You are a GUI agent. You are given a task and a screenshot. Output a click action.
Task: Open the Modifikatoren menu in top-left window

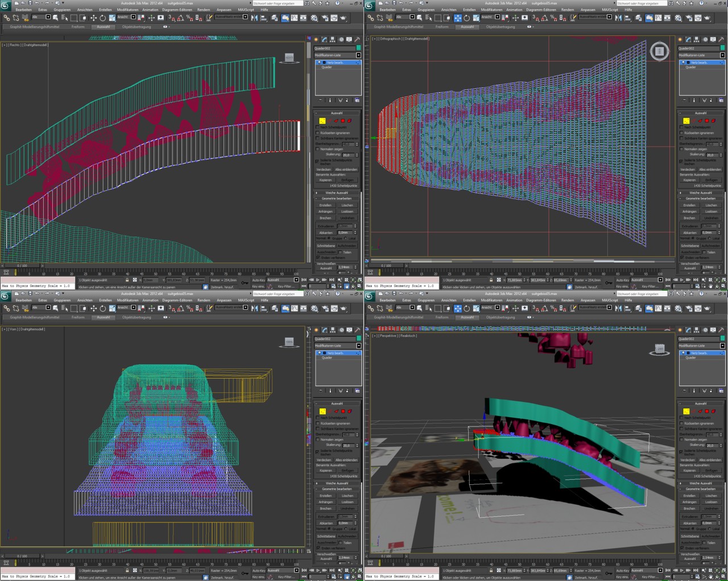127,10
